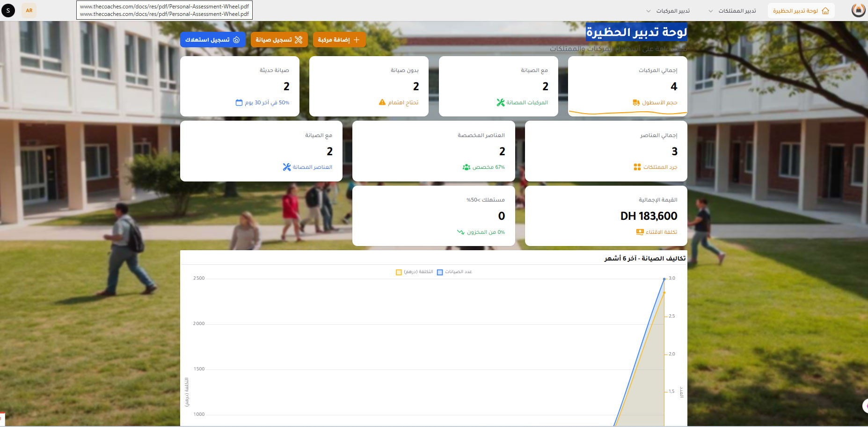Click the money icon next to تكلفة الاقتناء
868x427 pixels.
[x=640, y=232]
